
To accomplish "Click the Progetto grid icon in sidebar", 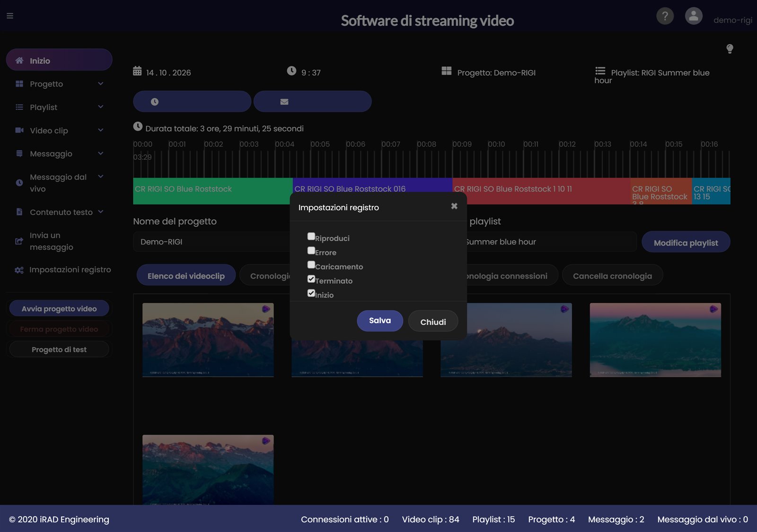I will tap(19, 84).
